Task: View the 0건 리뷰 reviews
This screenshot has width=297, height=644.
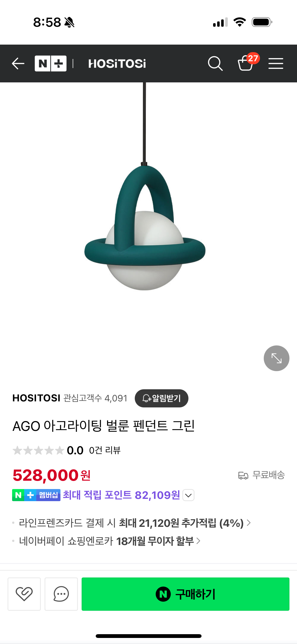Action: [105, 450]
